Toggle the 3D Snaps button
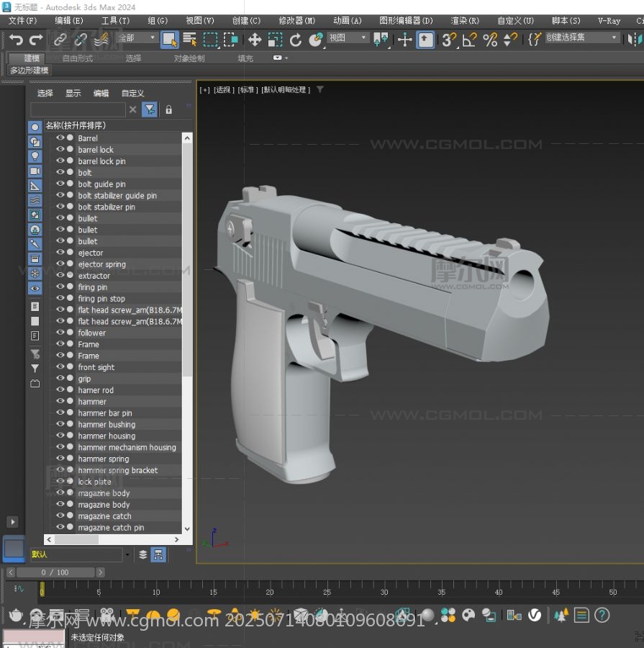Screen dimensions: 644x648 (449, 40)
